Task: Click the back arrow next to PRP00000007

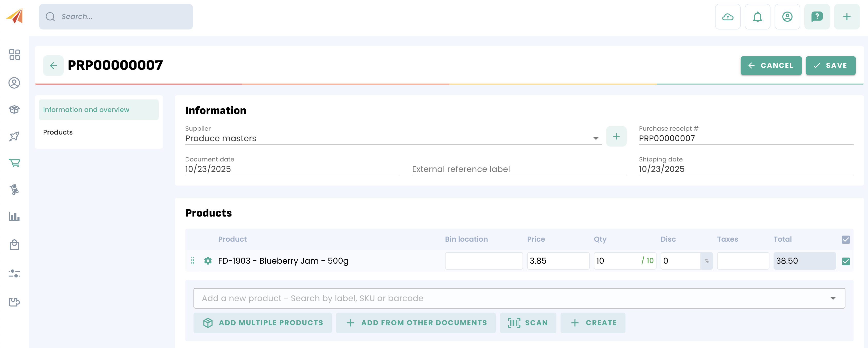Action: (53, 66)
